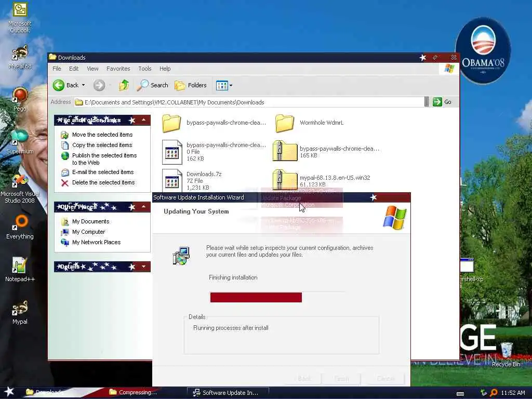Screen dimensions: 532x399
Task: Open the View menu
Action: (x=92, y=69)
